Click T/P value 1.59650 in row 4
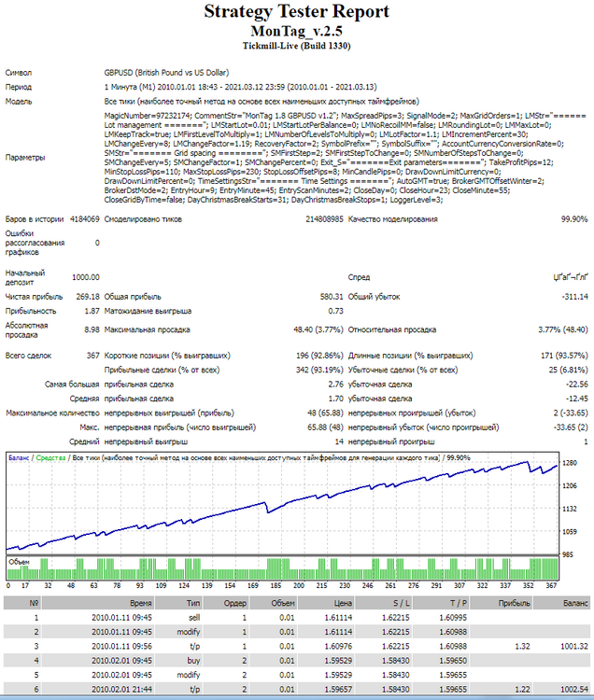Viewport: 594px width, 700px height. 453,660
